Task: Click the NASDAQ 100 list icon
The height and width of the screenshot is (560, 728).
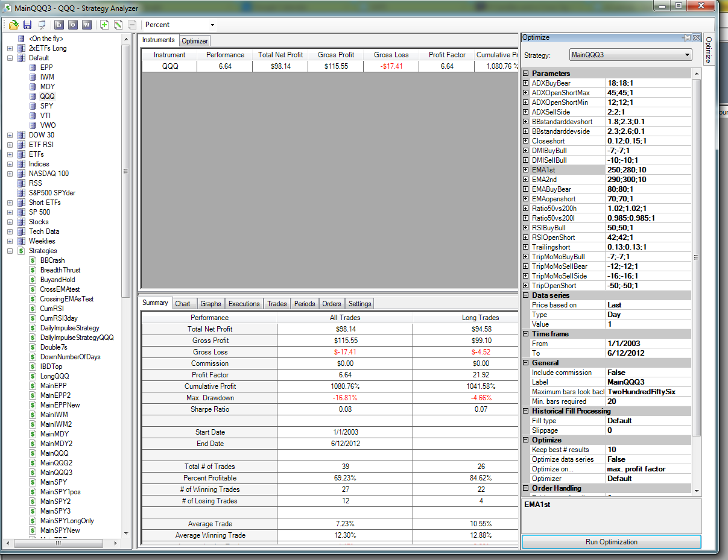Action: 22,174
